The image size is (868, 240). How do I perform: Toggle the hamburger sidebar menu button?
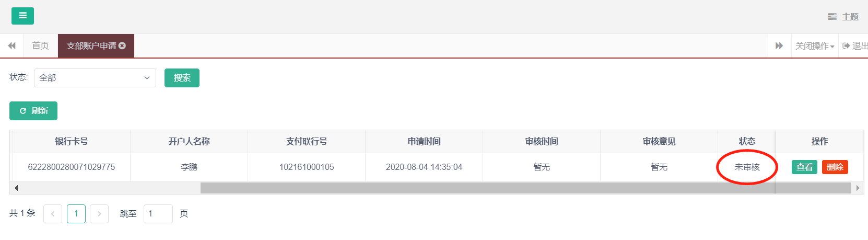22,16
